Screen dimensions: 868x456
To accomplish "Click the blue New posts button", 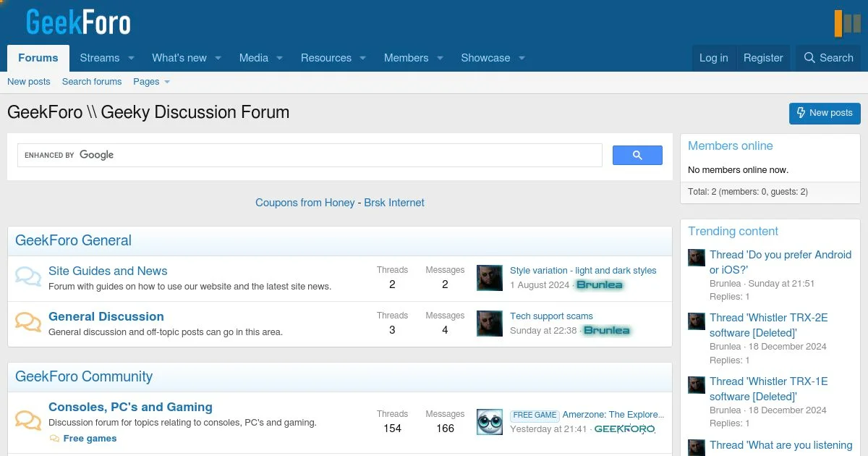I will coord(825,113).
